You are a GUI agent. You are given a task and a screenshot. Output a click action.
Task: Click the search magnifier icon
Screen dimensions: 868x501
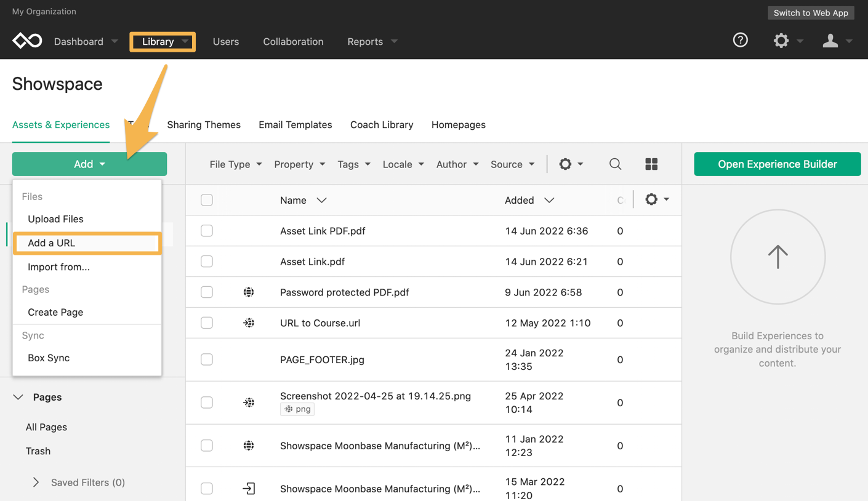(x=615, y=164)
